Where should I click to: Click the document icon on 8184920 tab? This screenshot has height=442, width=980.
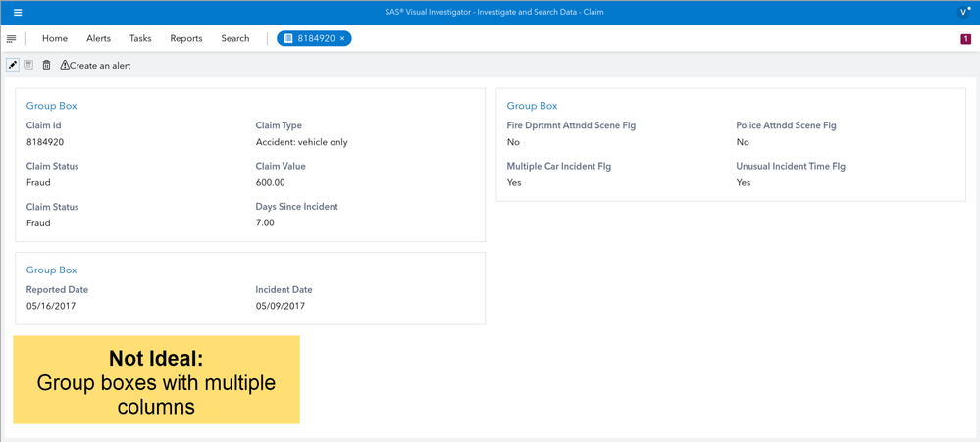[x=288, y=39]
